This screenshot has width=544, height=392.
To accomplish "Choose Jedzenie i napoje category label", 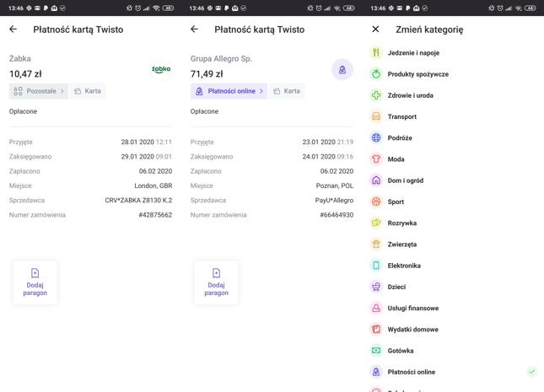I will (413, 53).
